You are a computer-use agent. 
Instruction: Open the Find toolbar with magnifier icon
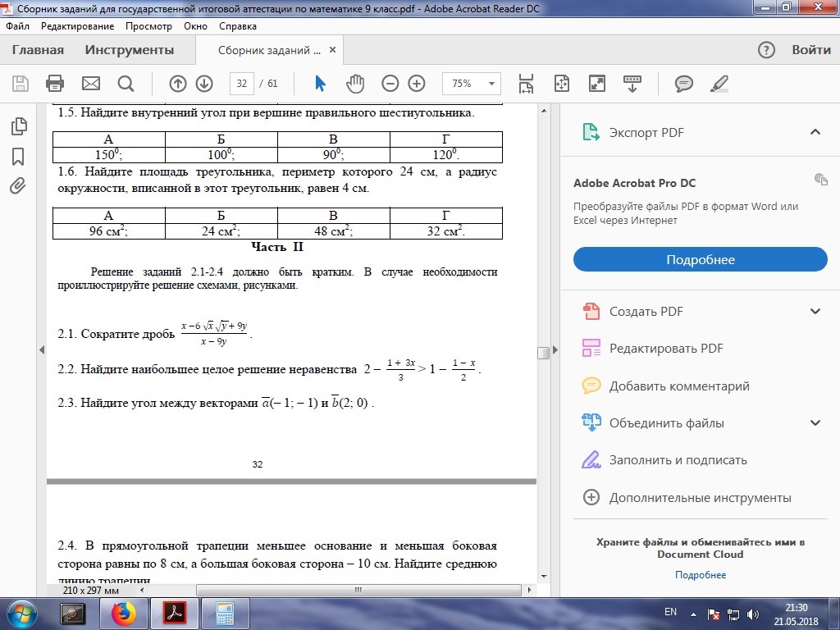click(125, 83)
